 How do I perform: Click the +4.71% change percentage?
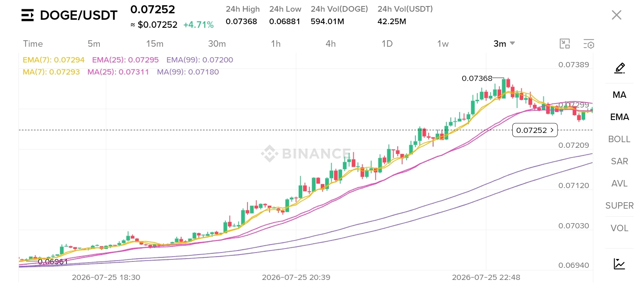click(198, 25)
